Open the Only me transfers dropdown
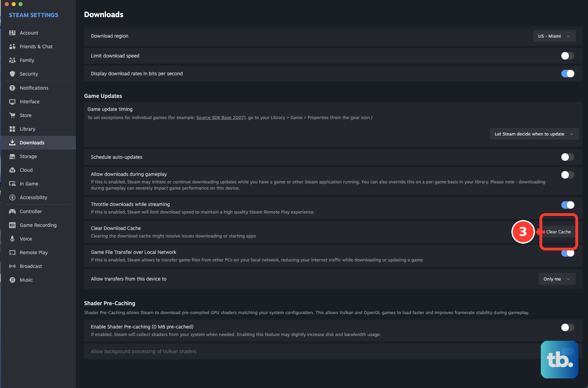Viewport: 588px width, 388px height. click(557, 279)
